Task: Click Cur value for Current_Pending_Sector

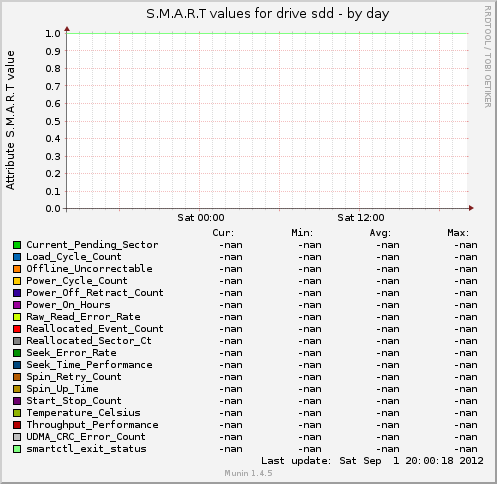Action: pyautogui.click(x=231, y=245)
